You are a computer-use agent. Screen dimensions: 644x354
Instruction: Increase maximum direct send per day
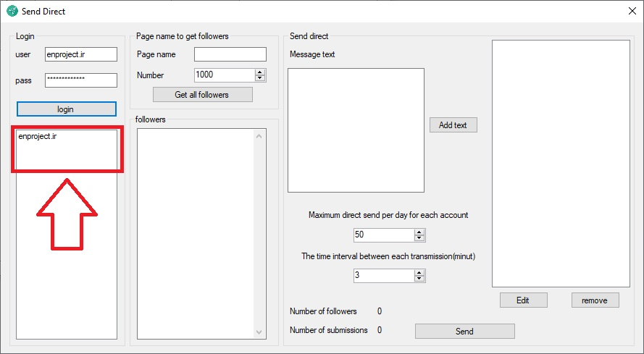point(419,232)
